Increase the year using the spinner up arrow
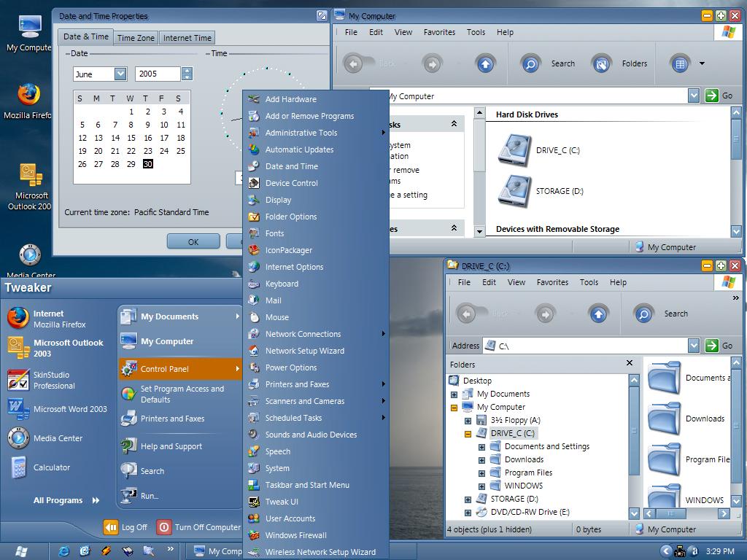Image resolution: width=747 pixels, height=560 pixels. (187, 71)
